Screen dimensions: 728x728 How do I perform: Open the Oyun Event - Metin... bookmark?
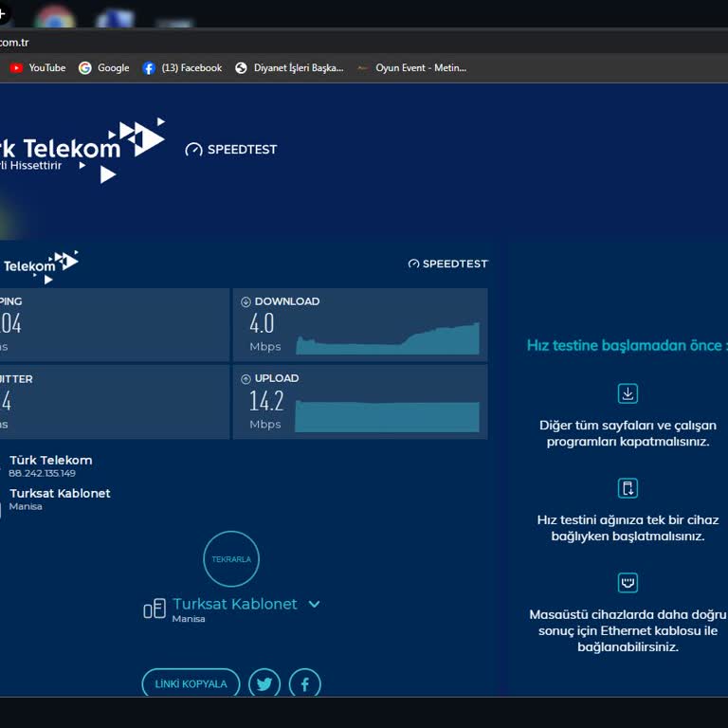tap(411, 68)
